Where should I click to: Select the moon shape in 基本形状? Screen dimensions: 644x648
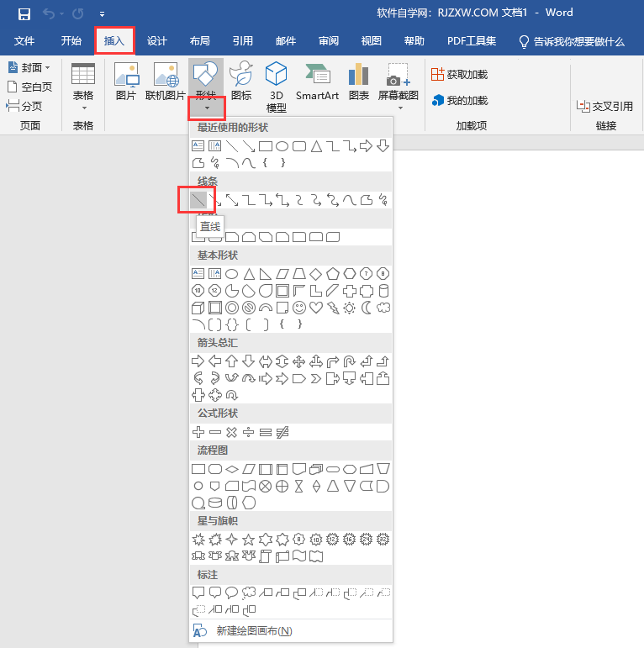tap(367, 308)
